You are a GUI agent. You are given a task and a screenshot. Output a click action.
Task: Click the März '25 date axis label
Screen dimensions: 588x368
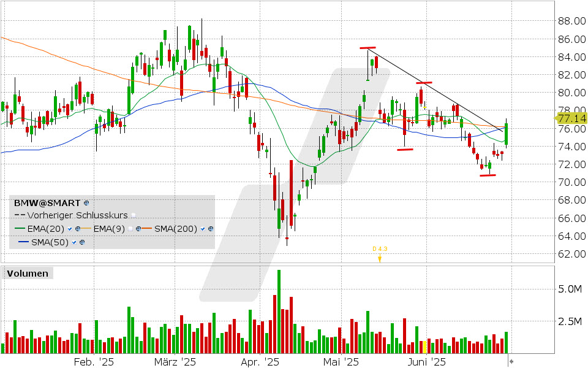pos(175,362)
